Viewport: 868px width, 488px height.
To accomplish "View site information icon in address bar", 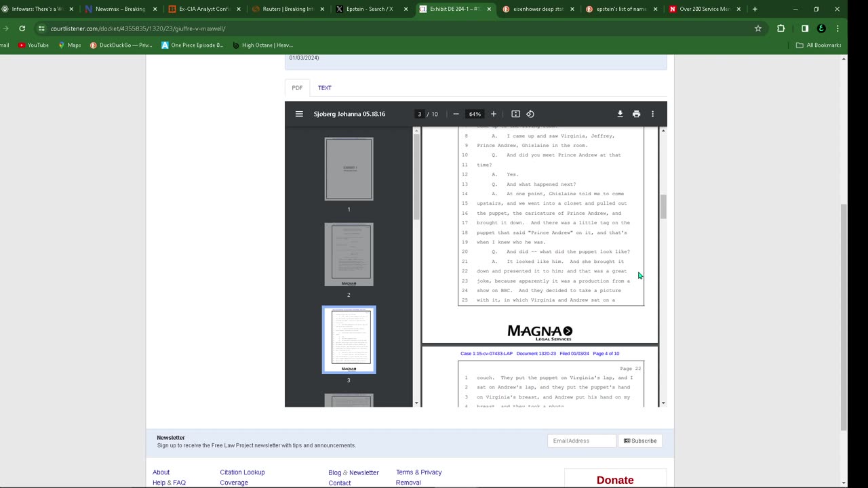I will pos(41,28).
